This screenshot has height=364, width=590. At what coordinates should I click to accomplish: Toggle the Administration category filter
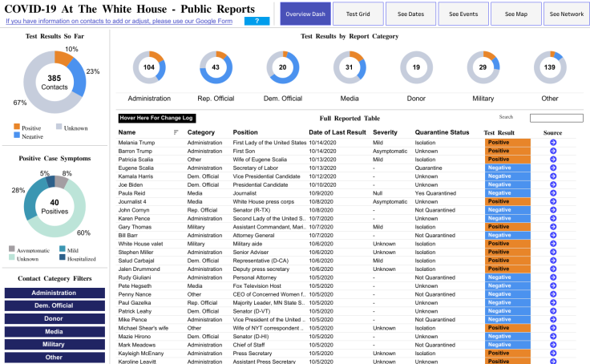[54, 293]
